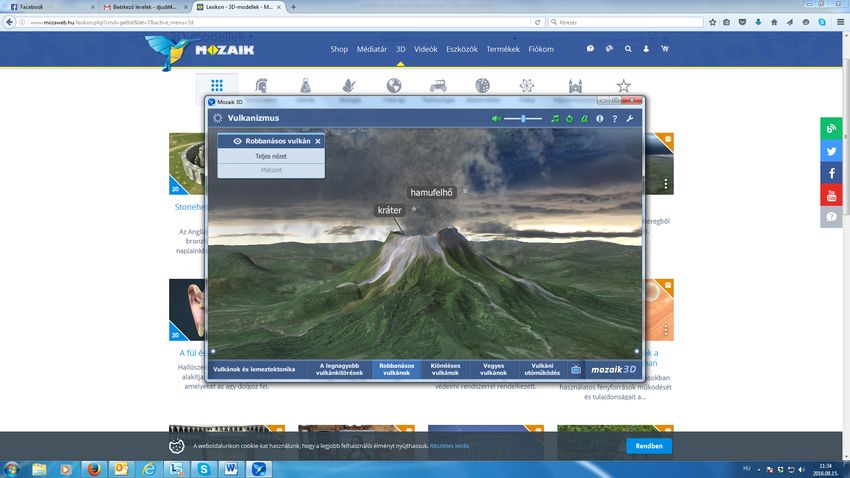This screenshot has height=478, width=850.
Task: Open help question mark in Mozaik 3D
Action: tap(615, 118)
